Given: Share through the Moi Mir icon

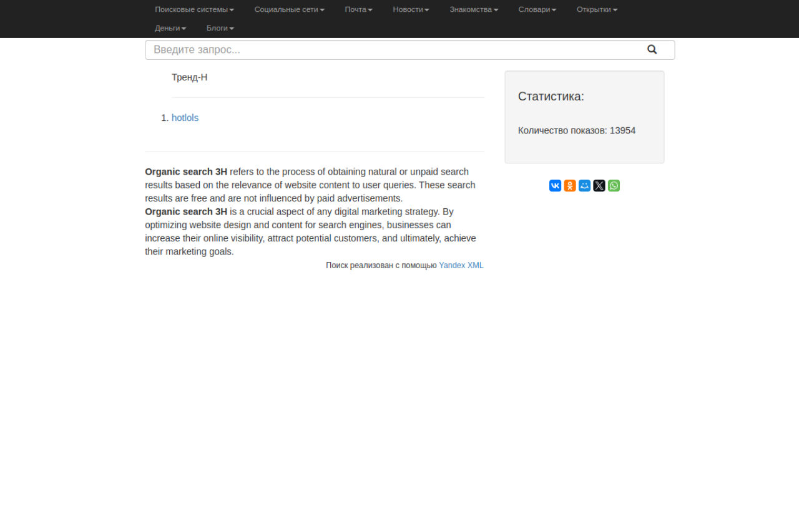Looking at the screenshot, I should click(x=585, y=186).
